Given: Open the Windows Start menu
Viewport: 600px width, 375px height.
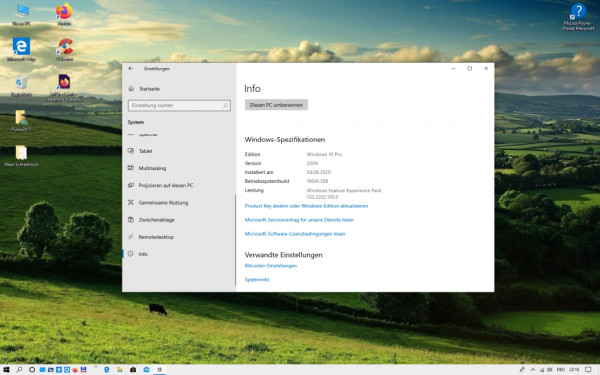Looking at the screenshot, I should tap(6, 370).
